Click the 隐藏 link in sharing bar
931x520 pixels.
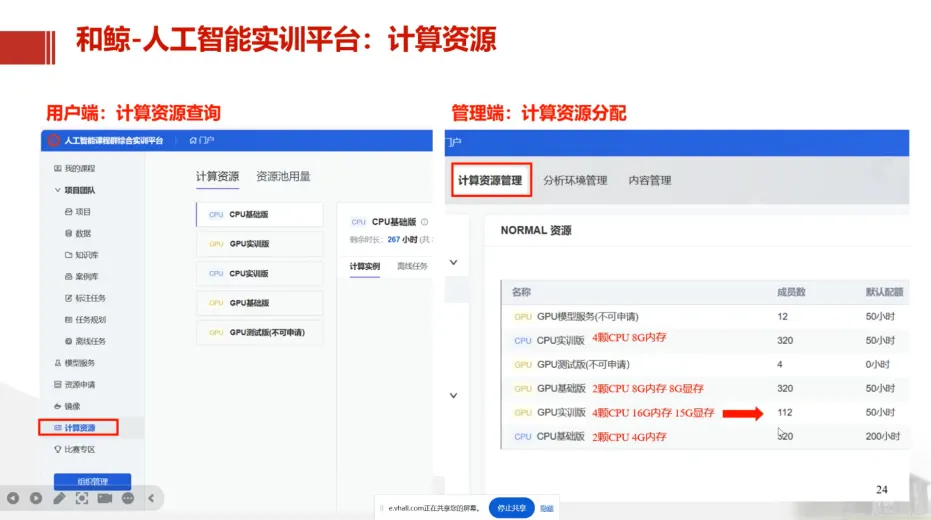pyautogui.click(x=547, y=509)
